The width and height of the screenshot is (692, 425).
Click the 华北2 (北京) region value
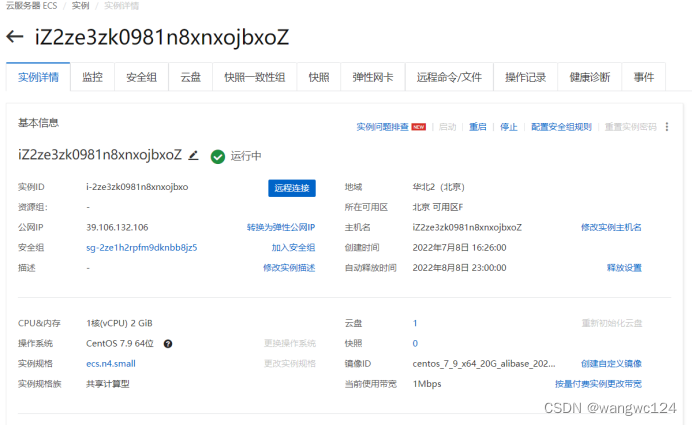click(x=438, y=187)
